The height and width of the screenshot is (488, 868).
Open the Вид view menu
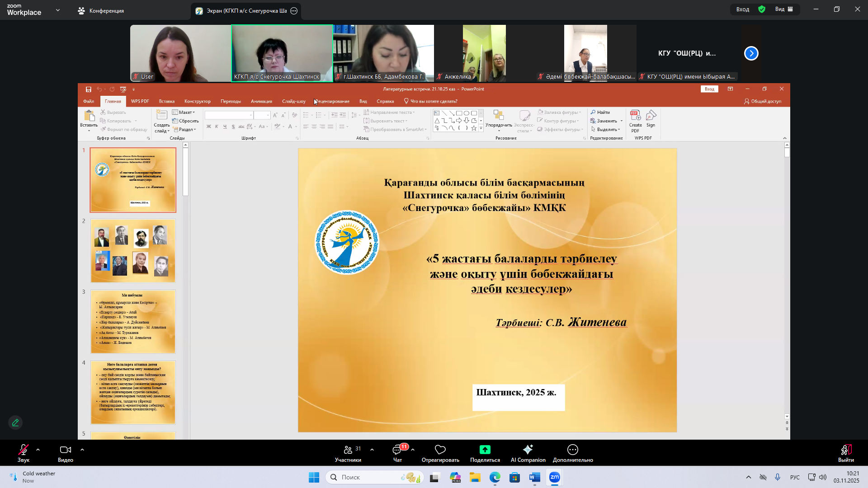click(784, 9)
